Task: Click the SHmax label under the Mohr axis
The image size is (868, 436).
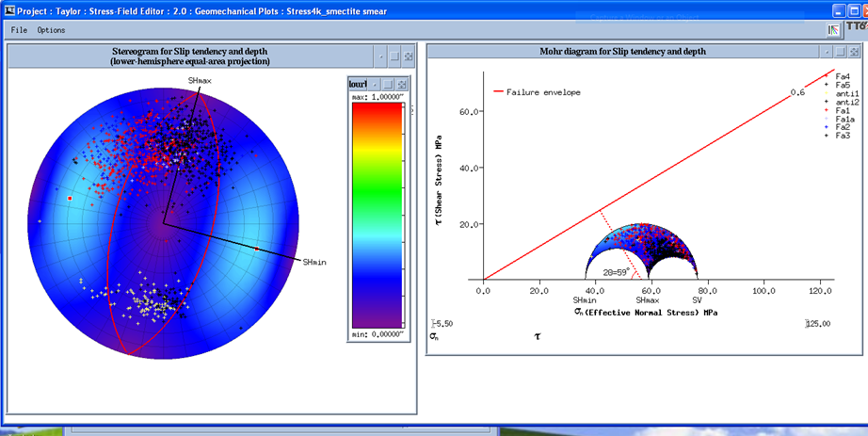Action: [648, 299]
